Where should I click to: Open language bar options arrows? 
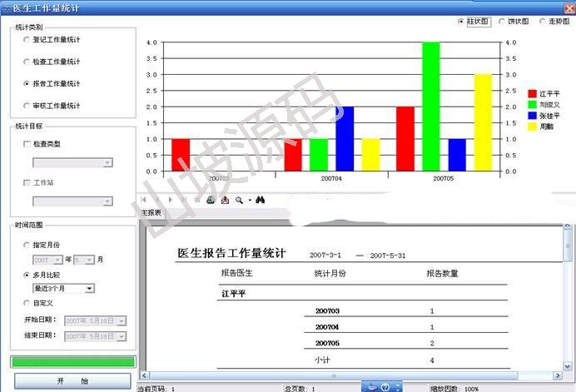398,387
